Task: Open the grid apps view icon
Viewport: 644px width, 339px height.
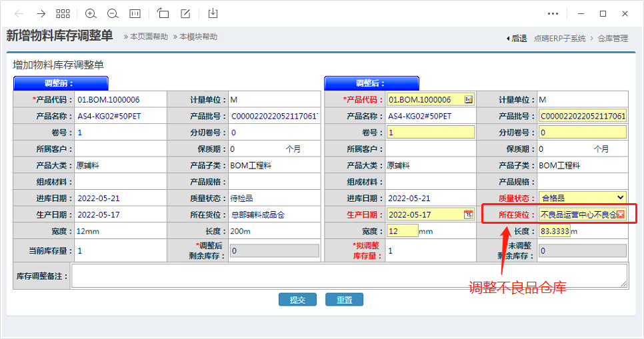Action: tap(63, 13)
